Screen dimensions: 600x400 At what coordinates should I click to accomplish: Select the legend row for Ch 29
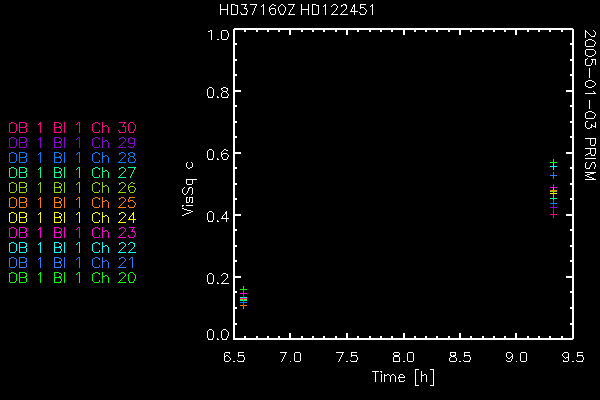(x=72, y=142)
